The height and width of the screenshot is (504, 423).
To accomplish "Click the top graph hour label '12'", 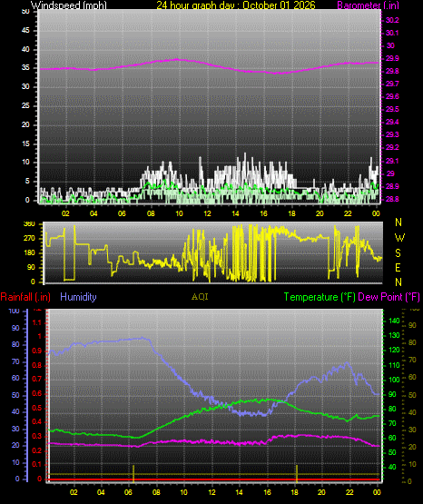I will point(207,213).
